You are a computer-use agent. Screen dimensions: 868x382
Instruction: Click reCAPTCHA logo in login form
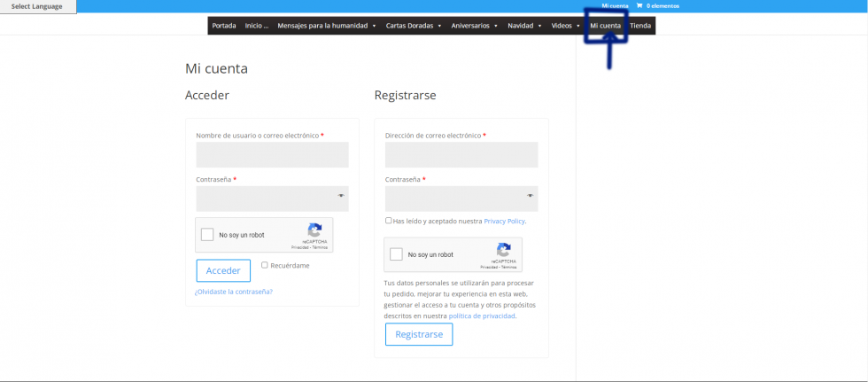click(x=314, y=230)
